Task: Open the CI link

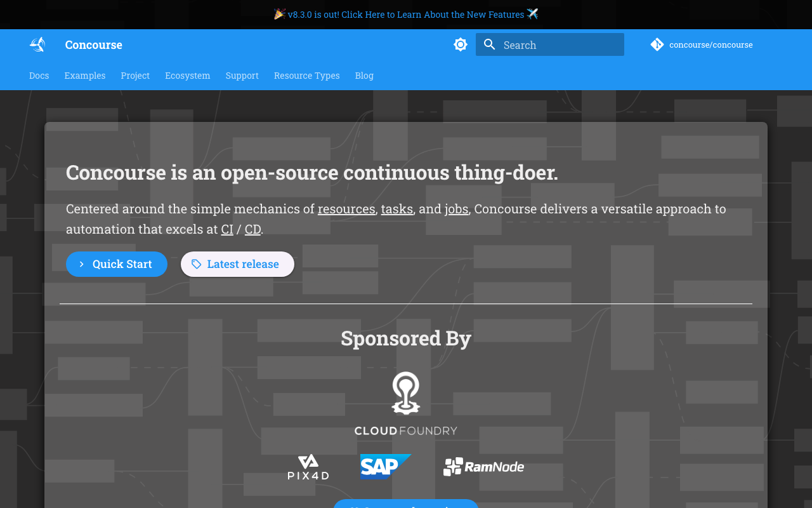Action: click(x=227, y=229)
